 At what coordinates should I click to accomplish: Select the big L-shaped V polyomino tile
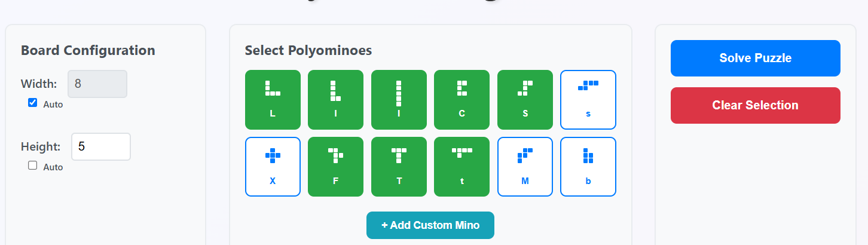pos(273,100)
